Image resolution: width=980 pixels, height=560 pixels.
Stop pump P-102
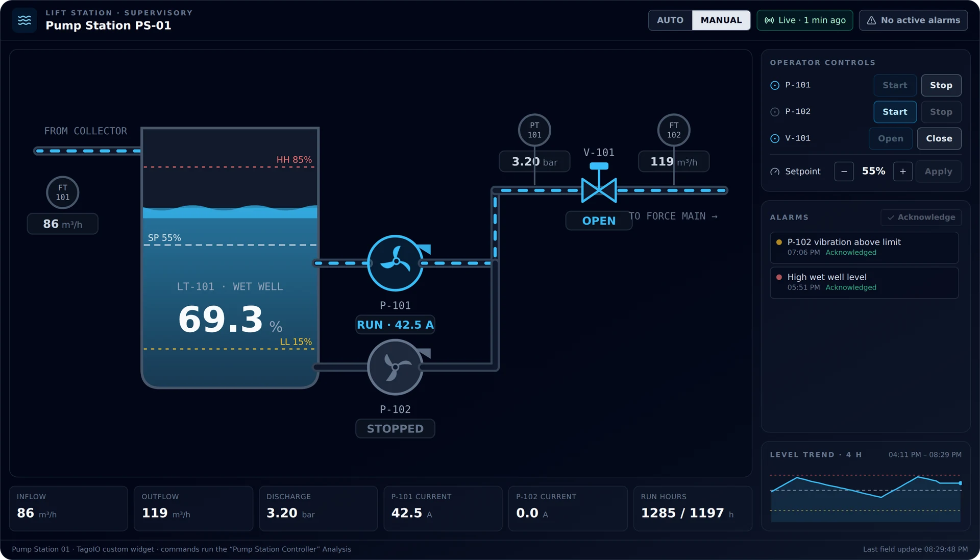941,112
